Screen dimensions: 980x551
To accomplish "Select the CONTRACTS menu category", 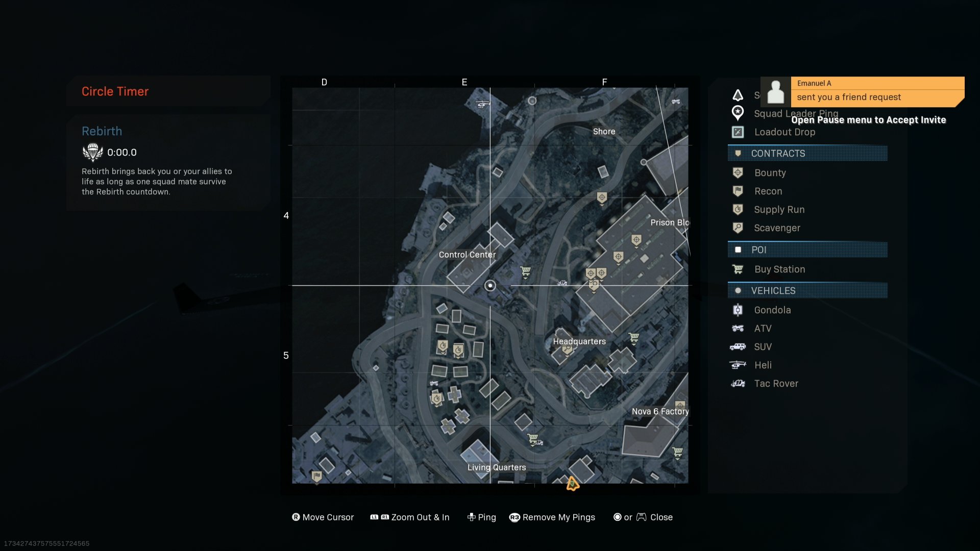I will pyautogui.click(x=807, y=154).
